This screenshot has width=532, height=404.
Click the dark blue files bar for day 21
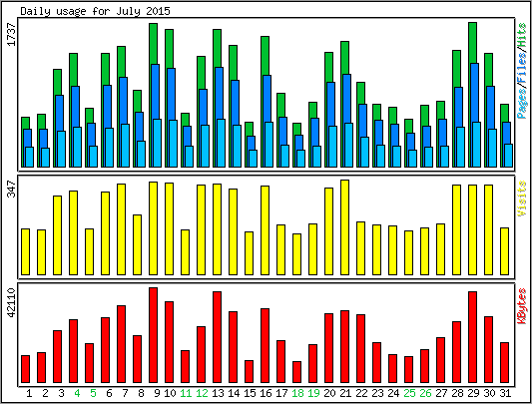[346, 99]
